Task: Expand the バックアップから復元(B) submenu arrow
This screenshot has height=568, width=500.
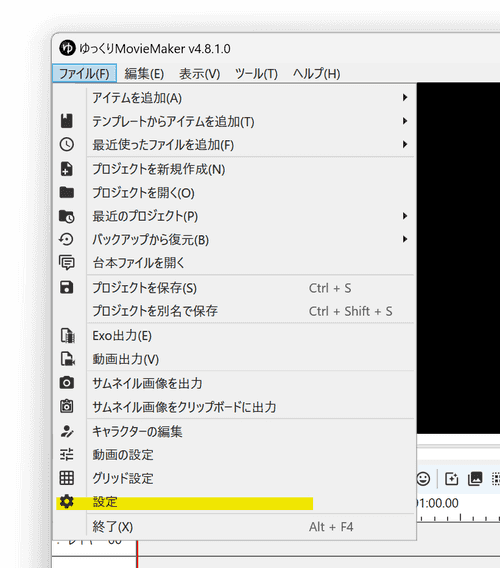Action: (405, 239)
